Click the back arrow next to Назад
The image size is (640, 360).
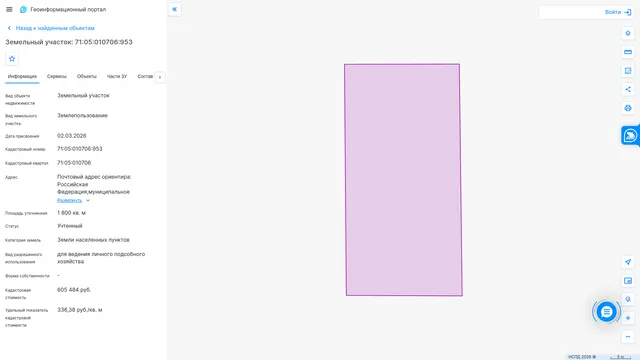[x=9, y=28]
